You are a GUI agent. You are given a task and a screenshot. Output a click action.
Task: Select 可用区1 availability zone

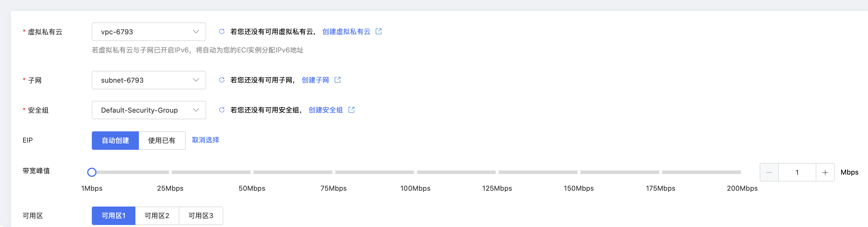tap(113, 216)
